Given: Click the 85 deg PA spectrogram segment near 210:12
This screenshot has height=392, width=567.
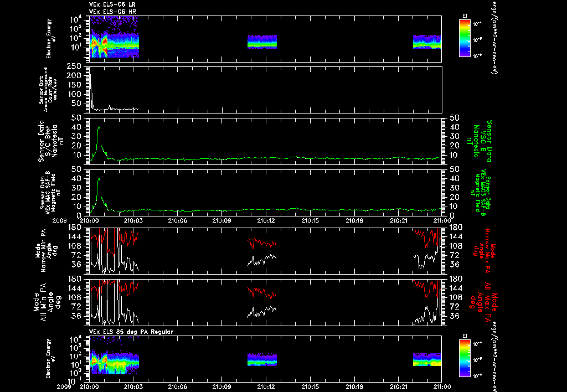Looking at the screenshot, I should pyautogui.click(x=262, y=360).
